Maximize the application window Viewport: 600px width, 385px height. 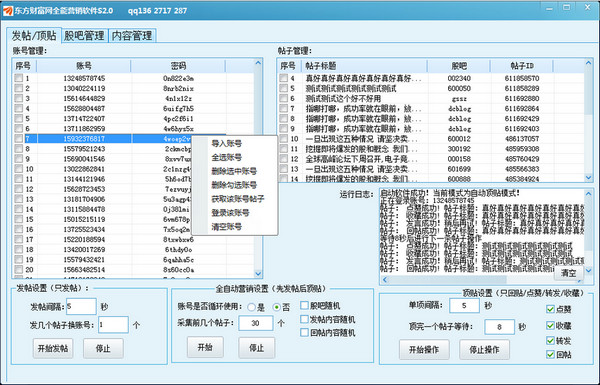[x=567, y=8]
